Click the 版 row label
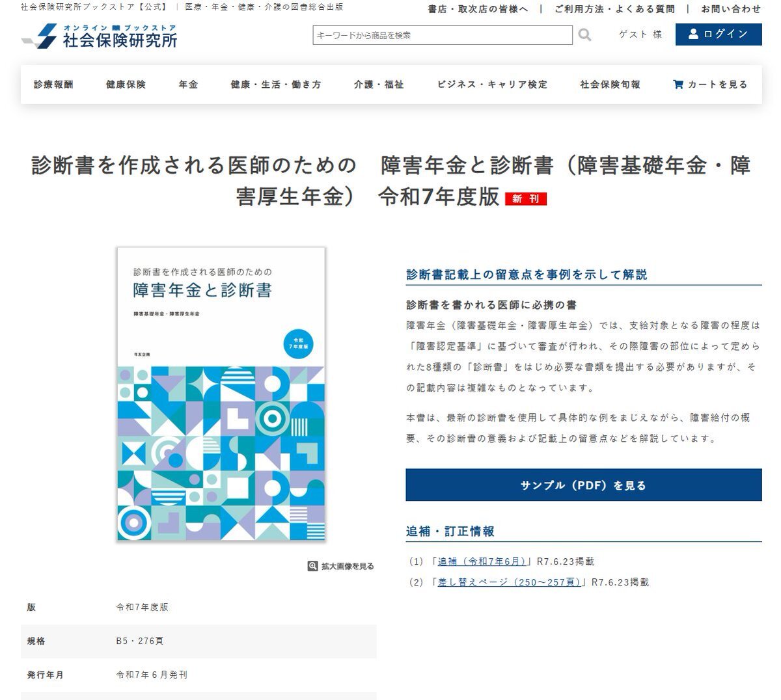781x700 pixels. point(31,607)
